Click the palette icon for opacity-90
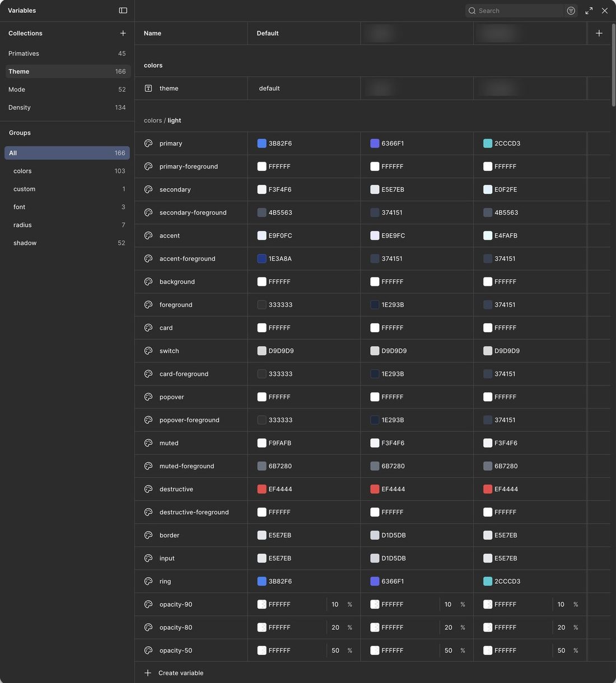616x683 pixels. tap(148, 605)
